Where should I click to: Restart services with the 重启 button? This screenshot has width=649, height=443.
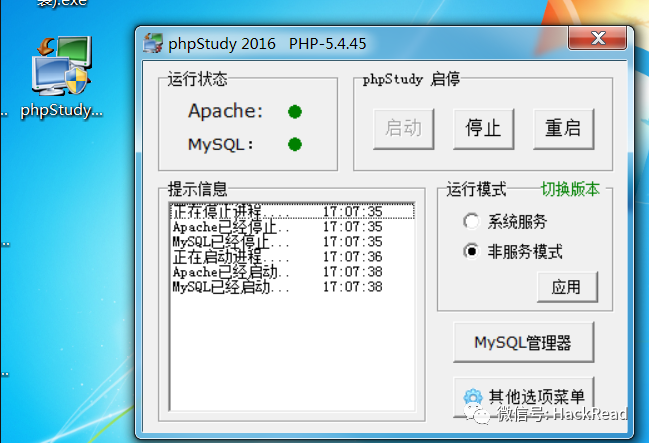coord(563,129)
